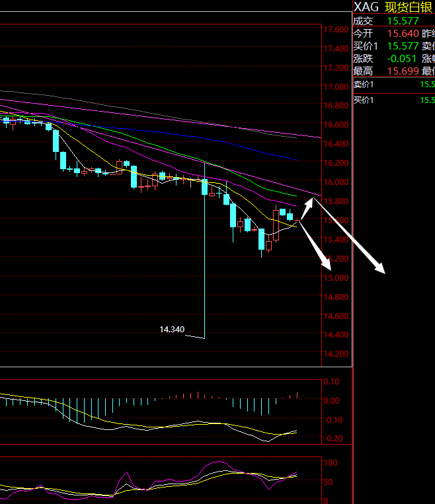Click the 15.400 price axis label
Viewport: 435px width, 504px height.
coord(336,240)
